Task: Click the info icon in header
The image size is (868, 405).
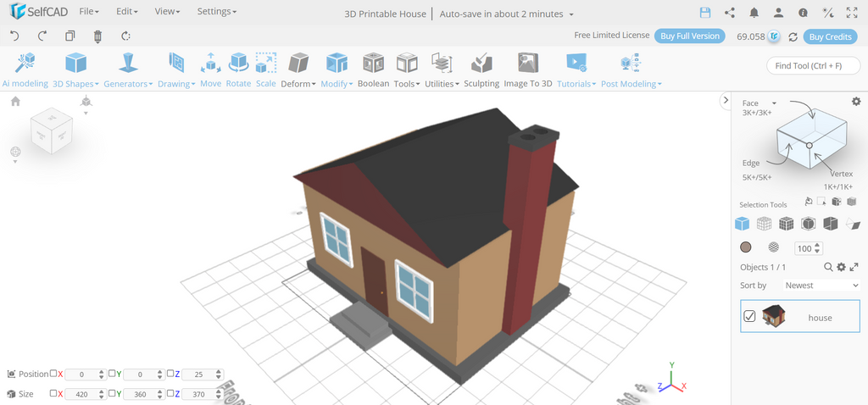Action: (803, 13)
